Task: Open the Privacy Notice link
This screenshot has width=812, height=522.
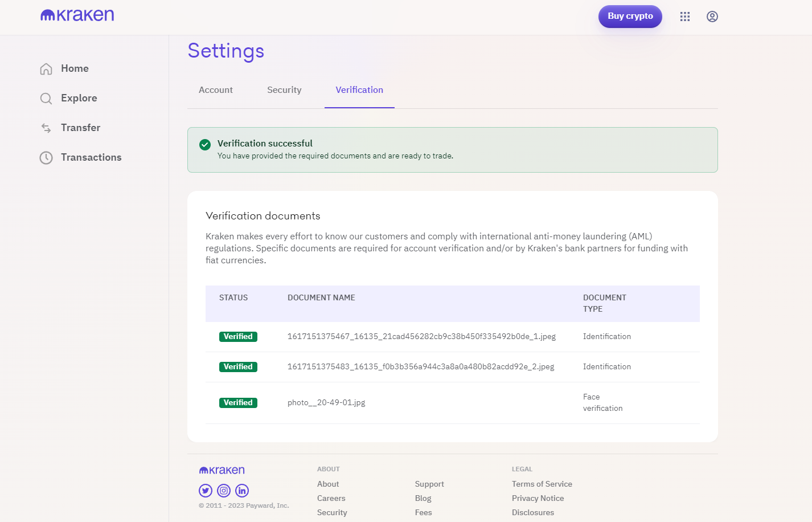Action: click(x=538, y=498)
